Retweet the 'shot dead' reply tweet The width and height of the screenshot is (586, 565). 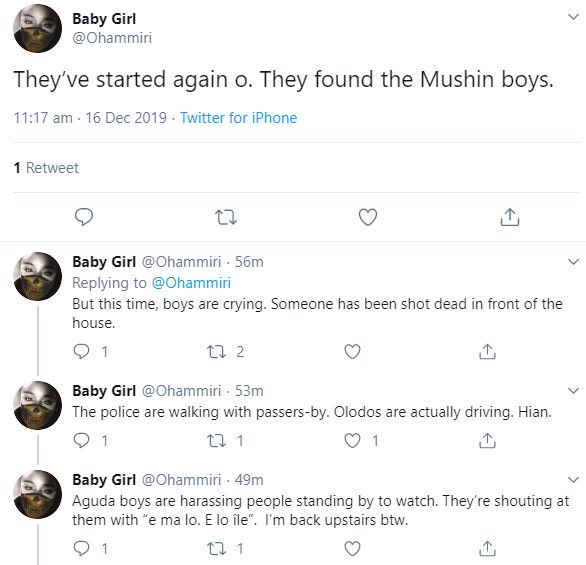(x=217, y=352)
